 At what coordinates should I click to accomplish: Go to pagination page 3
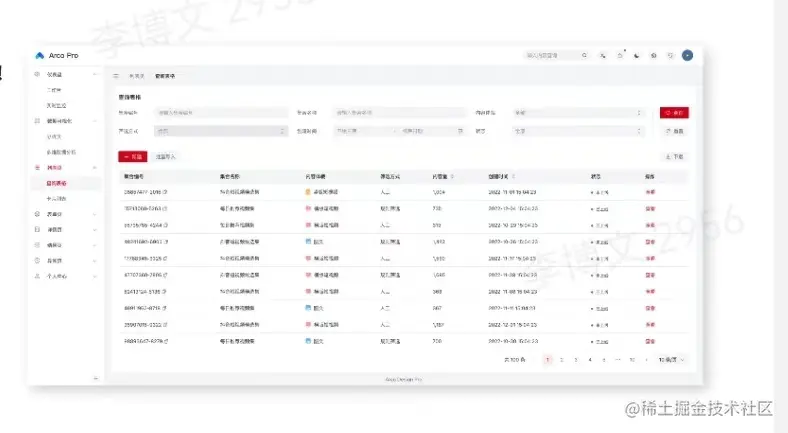[575, 360]
